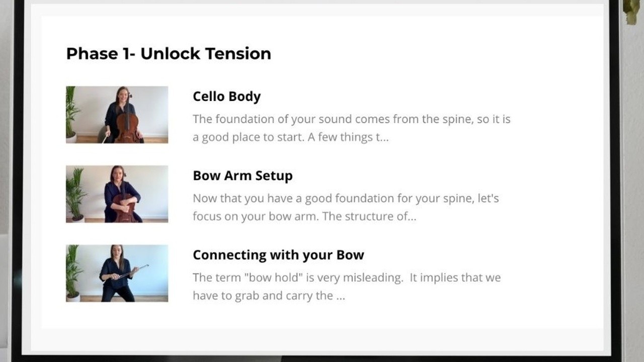This screenshot has height=362, width=644.
Task: Click the "bow hold is very misleading" description
Action: click(x=347, y=287)
